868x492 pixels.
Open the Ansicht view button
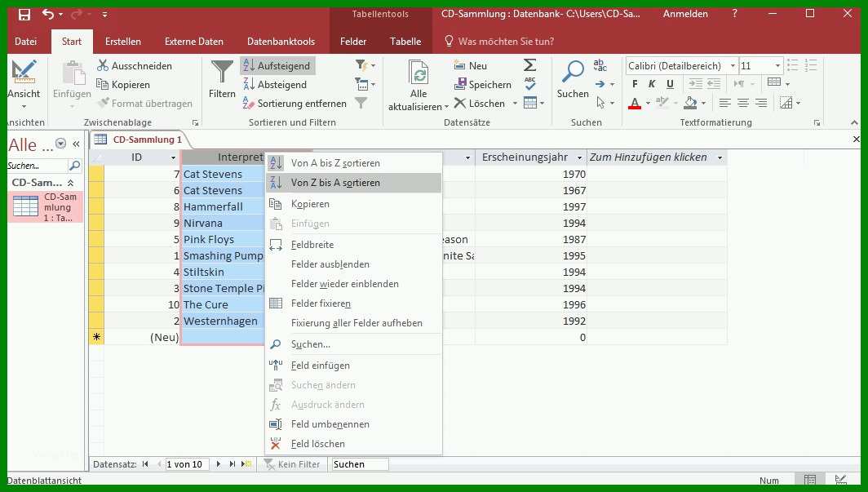pos(24,83)
